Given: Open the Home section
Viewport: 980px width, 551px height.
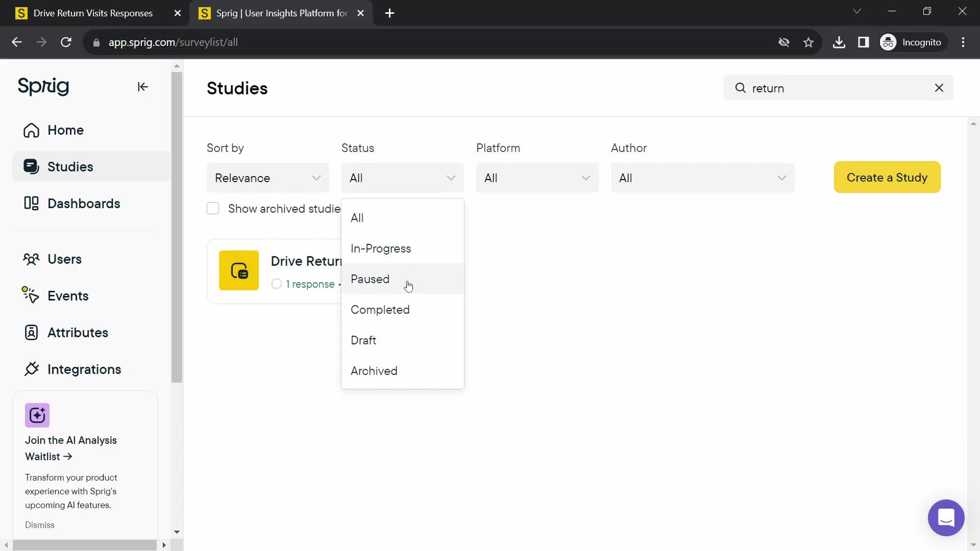Looking at the screenshot, I should click(x=65, y=131).
